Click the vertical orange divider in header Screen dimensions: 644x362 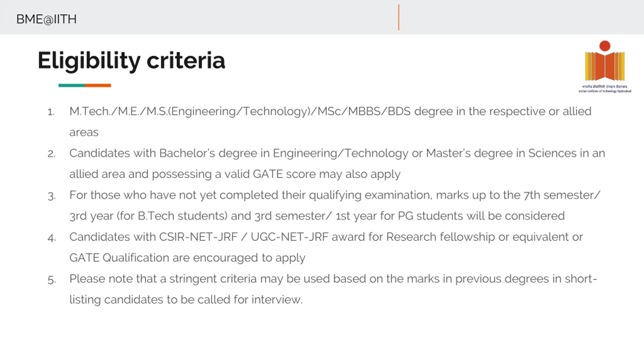click(399, 17)
